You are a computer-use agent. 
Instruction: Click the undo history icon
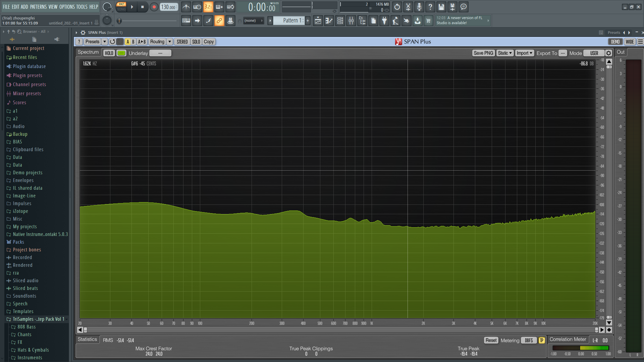(x=397, y=7)
